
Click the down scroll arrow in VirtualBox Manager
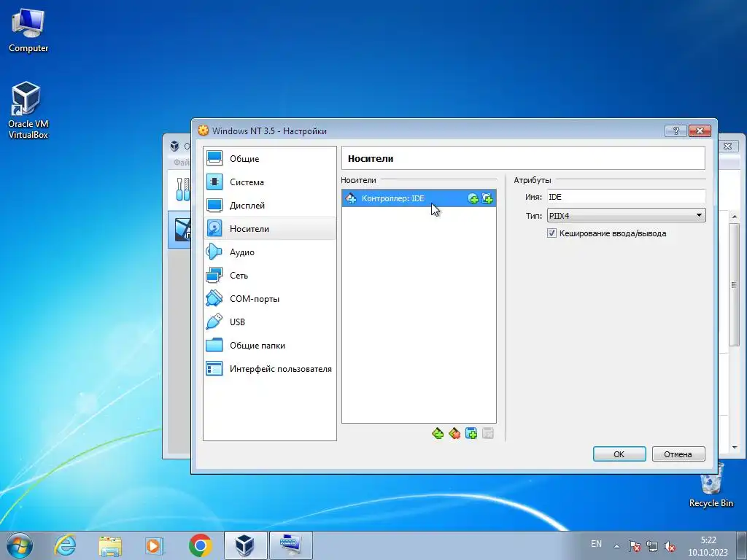tap(735, 447)
